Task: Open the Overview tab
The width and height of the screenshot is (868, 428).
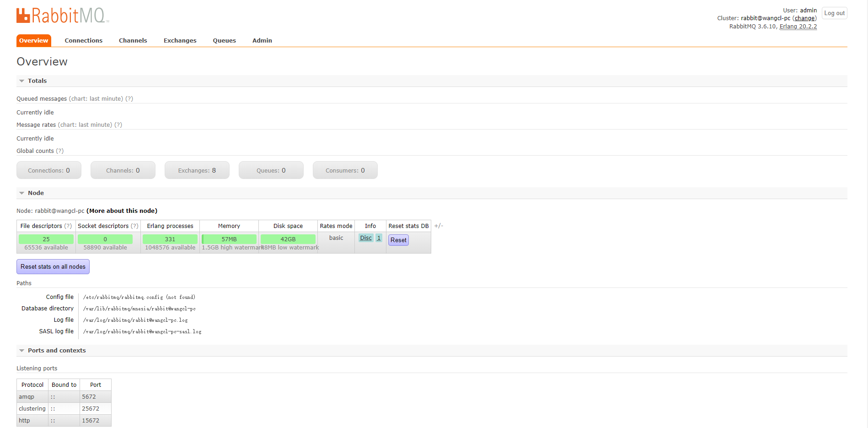Action: 33,41
